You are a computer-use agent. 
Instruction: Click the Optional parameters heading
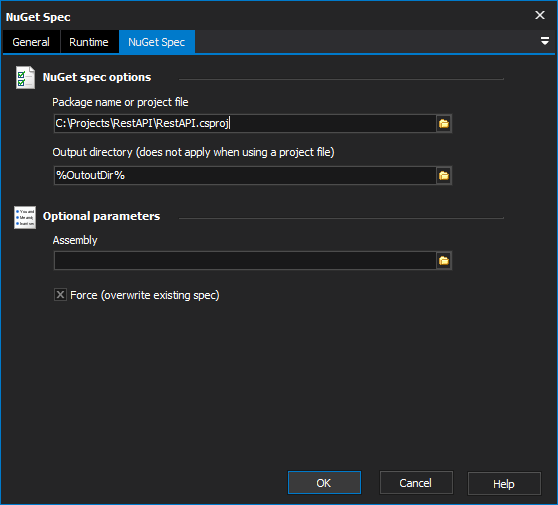tap(101, 216)
